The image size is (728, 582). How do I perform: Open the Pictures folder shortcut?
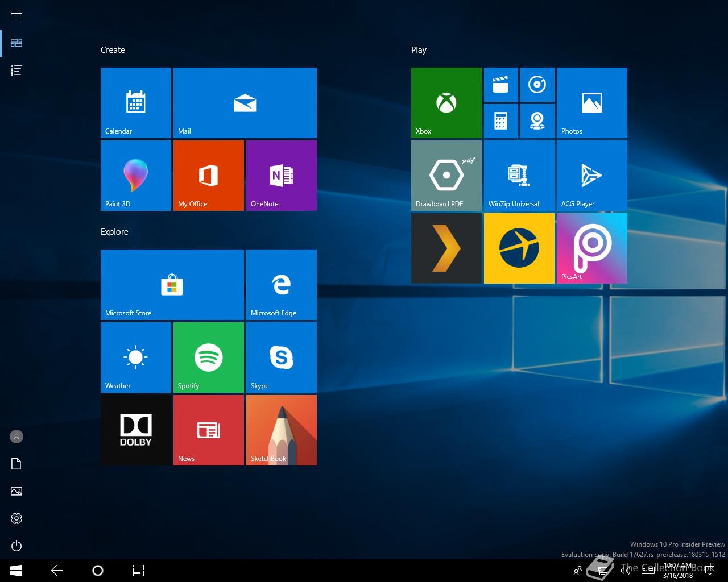[16, 491]
